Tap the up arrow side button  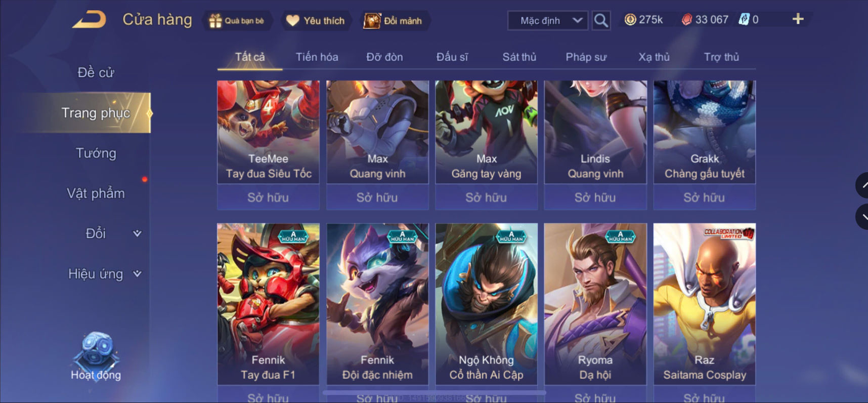click(862, 185)
